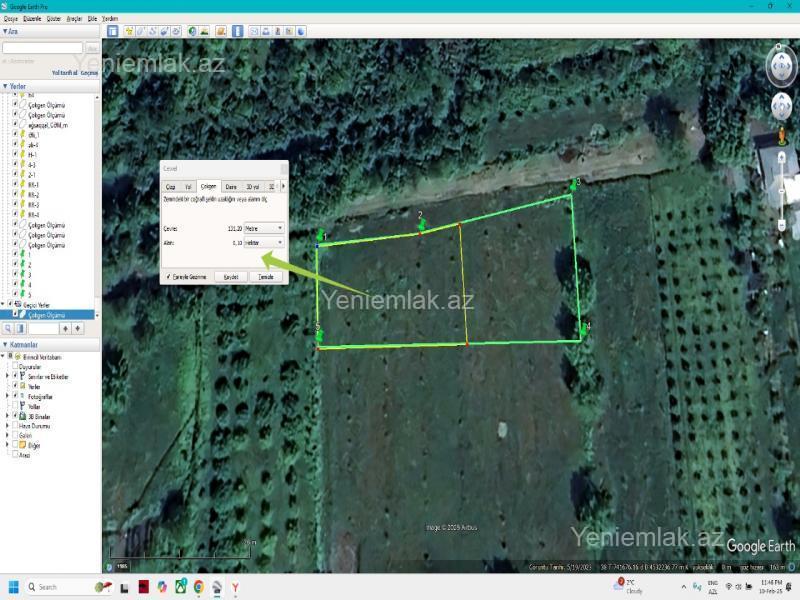The width and height of the screenshot is (800, 600).
Task: Click the search input field in Ara panel
Action: (42, 48)
